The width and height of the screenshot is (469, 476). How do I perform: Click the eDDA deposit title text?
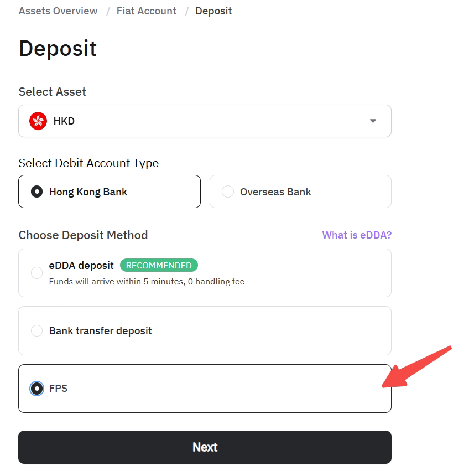pos(81,265)
